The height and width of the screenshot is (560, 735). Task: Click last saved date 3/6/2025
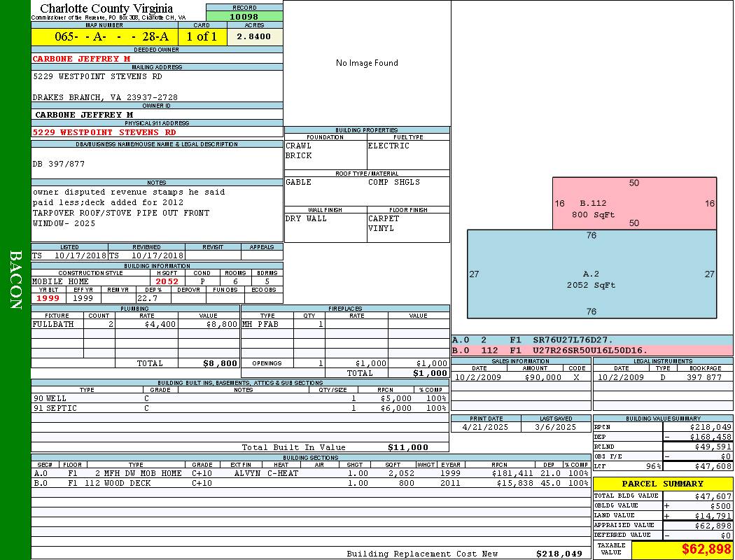[556, 428]
